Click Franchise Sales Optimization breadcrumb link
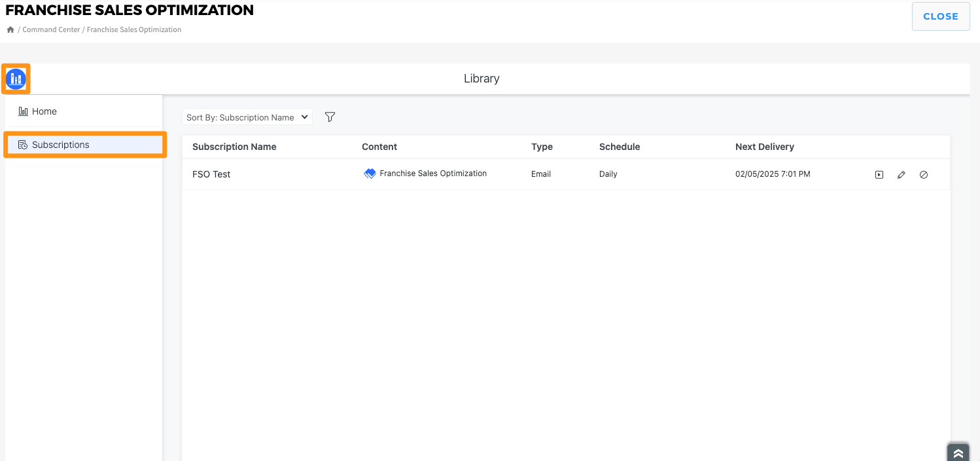 (x=134, y=29)
